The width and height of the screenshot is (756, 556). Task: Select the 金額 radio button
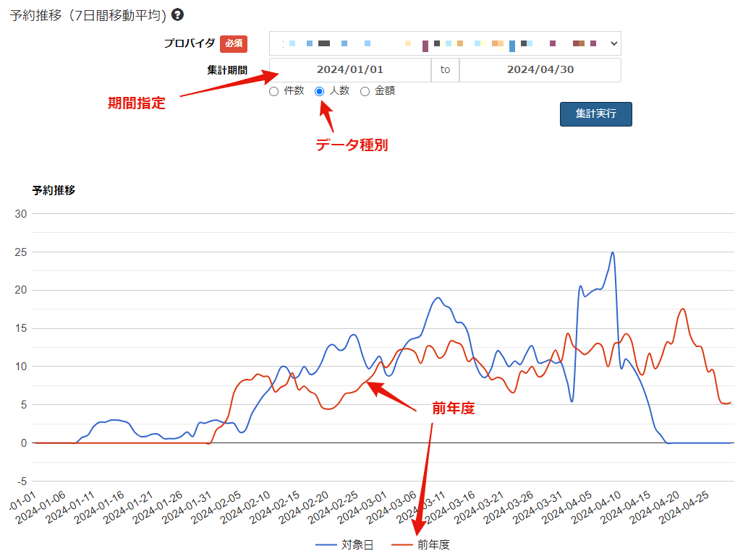coord(365,92)
